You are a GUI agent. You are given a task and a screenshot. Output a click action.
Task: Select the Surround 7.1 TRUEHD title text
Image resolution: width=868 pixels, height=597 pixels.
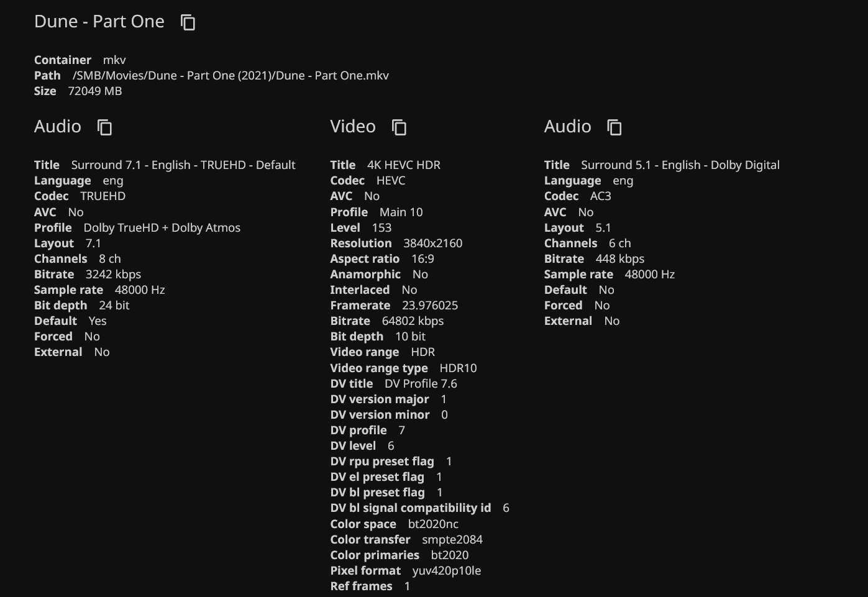coord(183,165)
